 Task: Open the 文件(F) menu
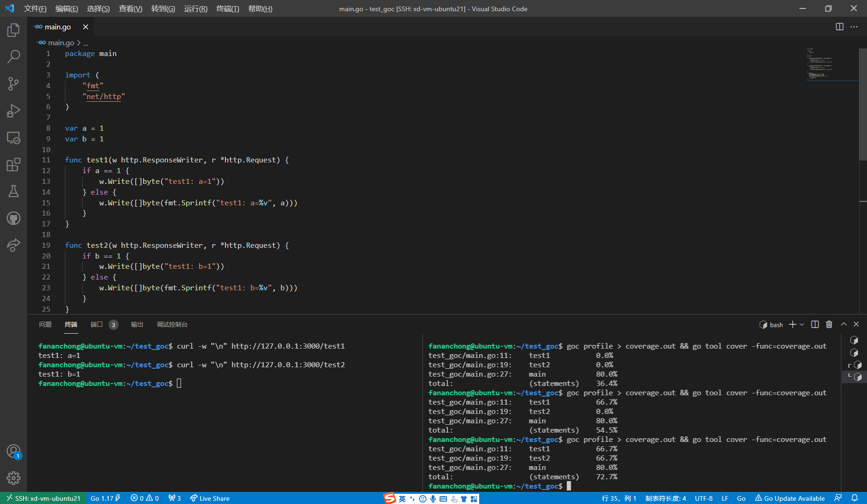click(x=35, y=9)
